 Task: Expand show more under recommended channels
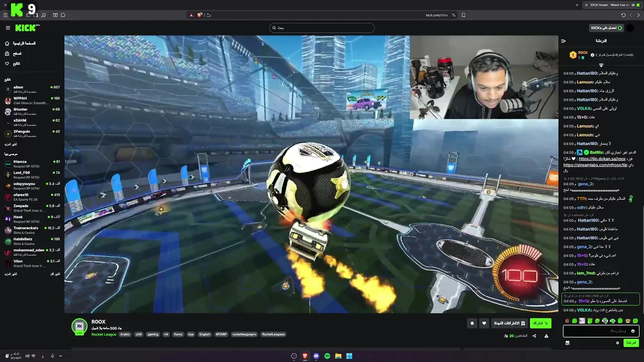point(11,274)
